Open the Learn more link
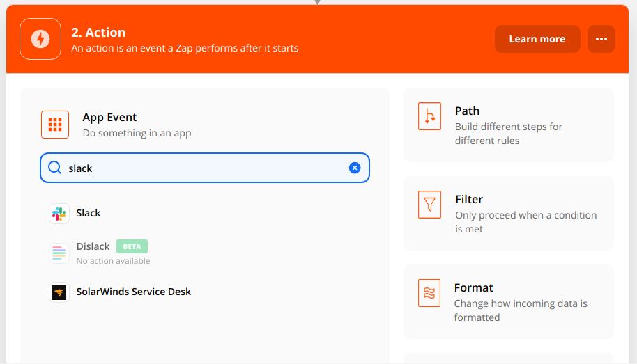 [537, 39]
